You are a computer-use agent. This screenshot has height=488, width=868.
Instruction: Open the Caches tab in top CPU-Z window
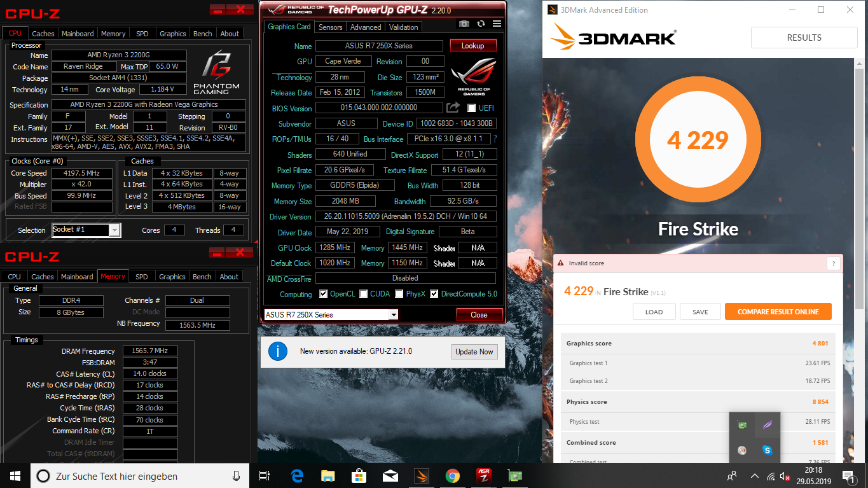(x=43, y=34)
